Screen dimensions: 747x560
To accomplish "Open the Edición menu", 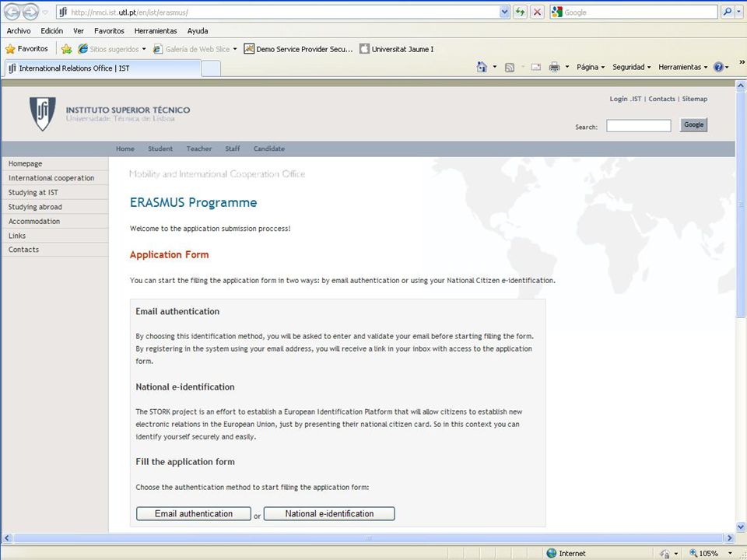I will [x=51, y=30].
